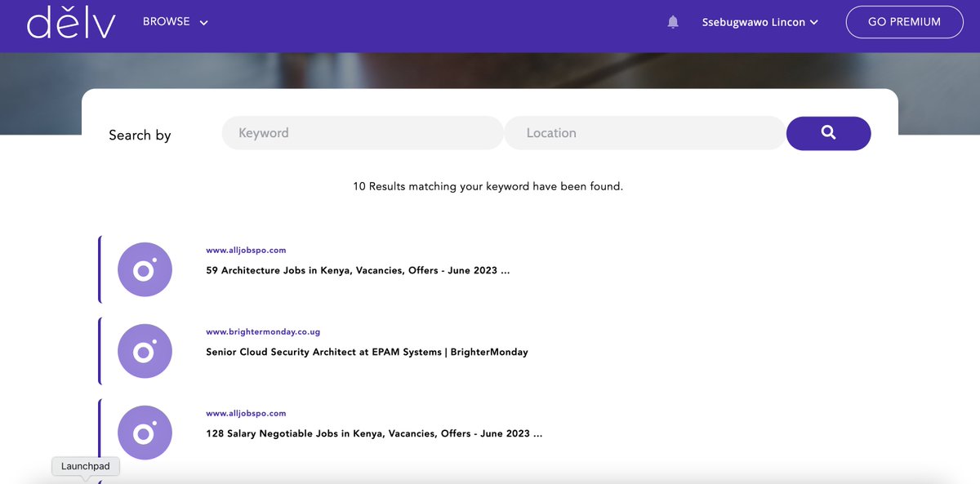Click icon of Senior Cloud Security Architect result

click(x=145, y=351)
